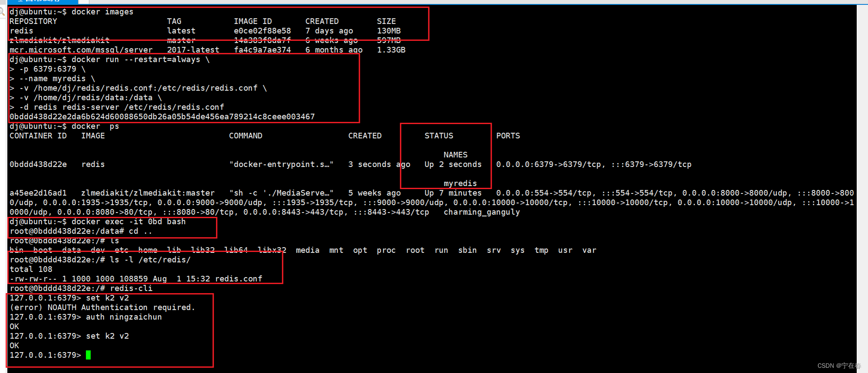
Task: Click the long container hash 0bddd438d22e2da6...
Action: (162, 117)
